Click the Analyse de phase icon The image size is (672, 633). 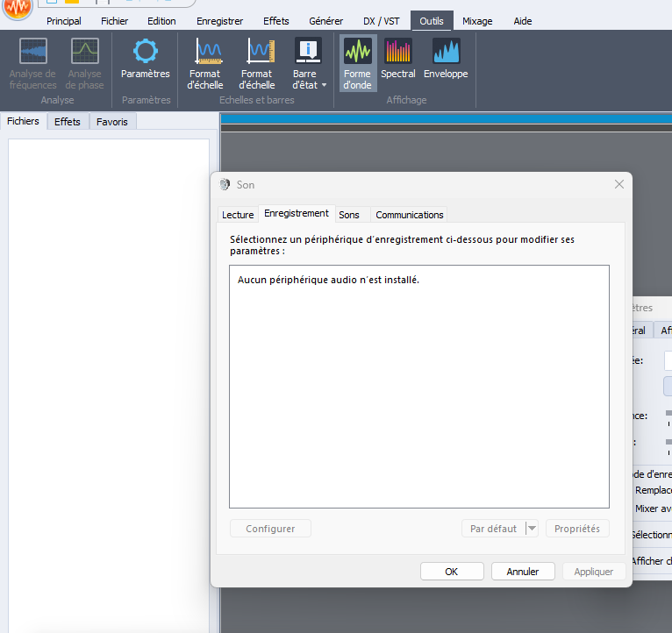pos(85,53)
